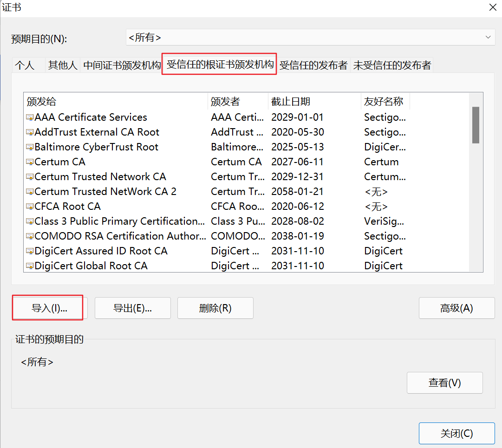Click the AAA Certificate Services certificate icon
The image size is (502, 448).
pyautogui.click(x=30, y=117)
